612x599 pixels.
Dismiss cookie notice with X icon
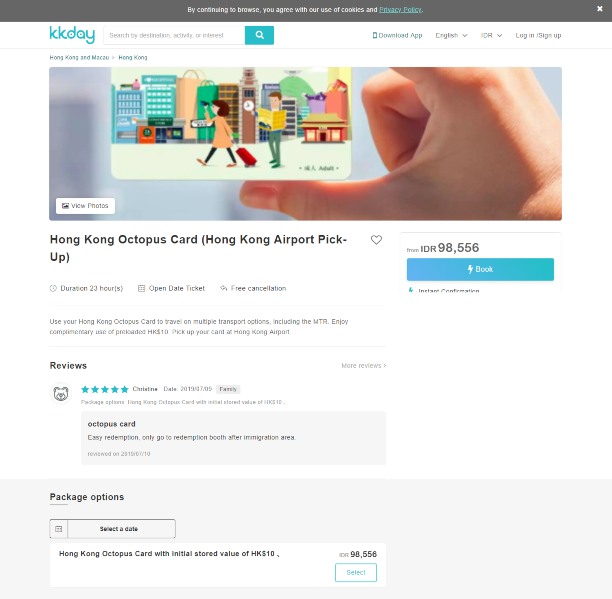(x=600, y=9)
